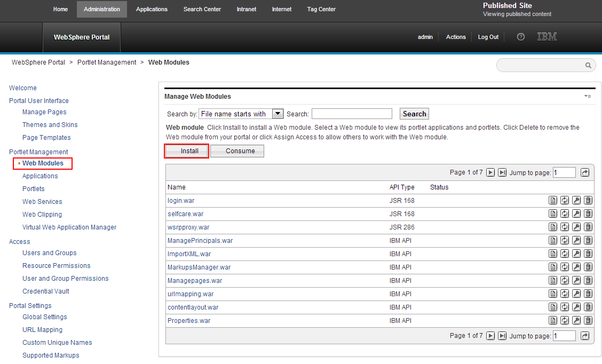This screenshot has height=364, width=602.
Task: Click the document icon for selfcare.war
Action: click(553, 213)
